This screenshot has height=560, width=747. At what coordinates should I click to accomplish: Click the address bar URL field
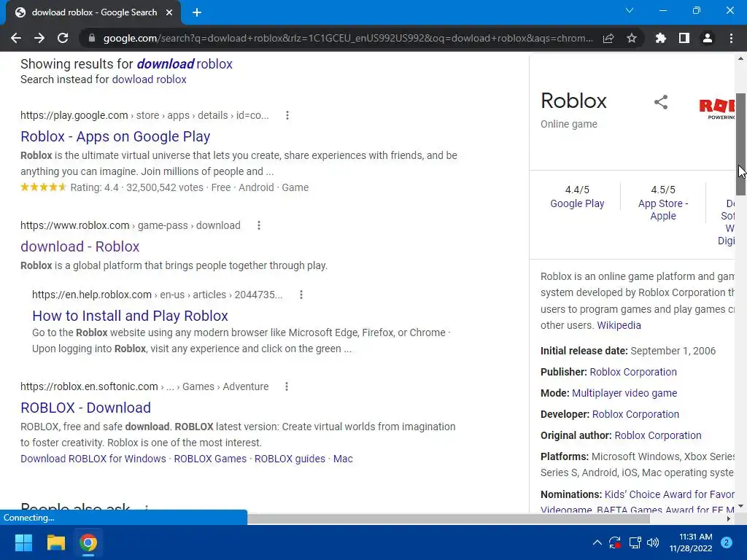[348, 38]
